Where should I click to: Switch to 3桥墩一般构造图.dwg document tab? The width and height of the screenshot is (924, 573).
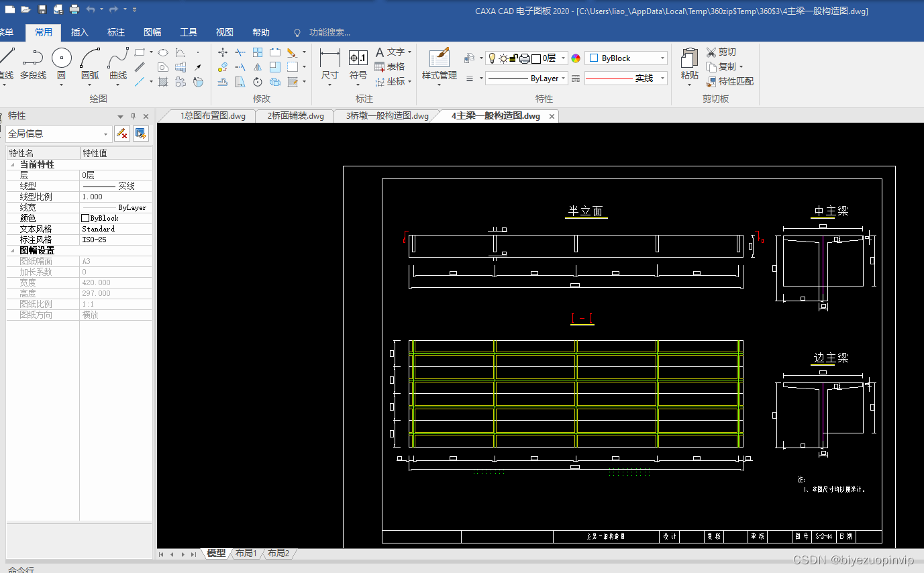(387, 116)
